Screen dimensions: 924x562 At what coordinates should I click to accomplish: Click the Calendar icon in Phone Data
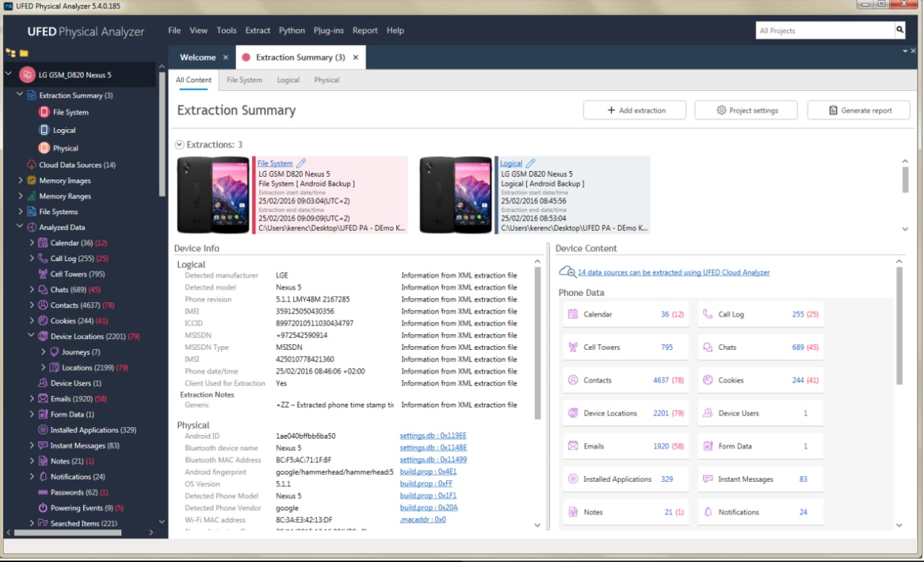click(573, 315)
